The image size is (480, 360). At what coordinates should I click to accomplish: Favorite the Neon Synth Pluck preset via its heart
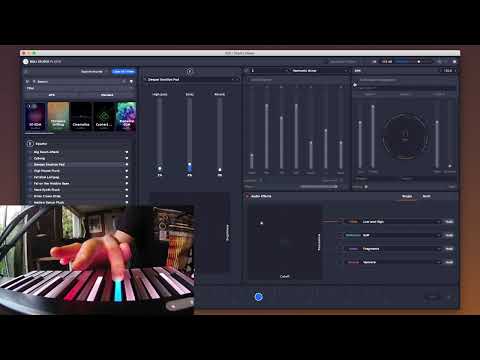[x=126, y=190]
